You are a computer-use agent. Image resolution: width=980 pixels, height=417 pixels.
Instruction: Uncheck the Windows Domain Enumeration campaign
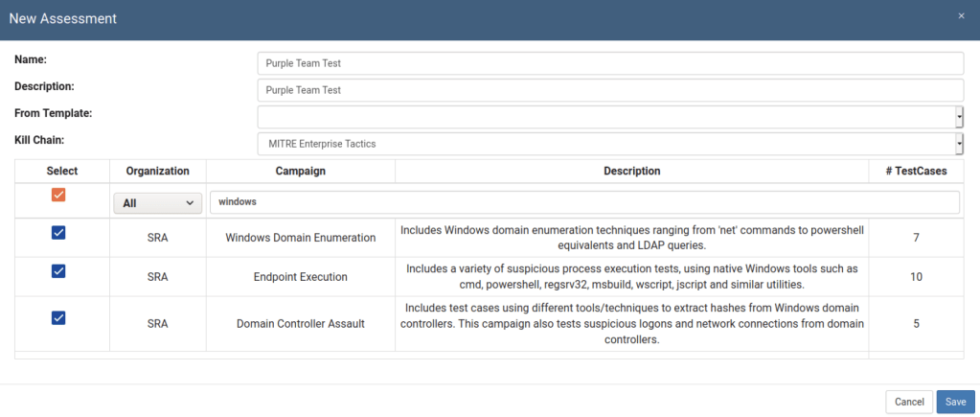(58, 233)
